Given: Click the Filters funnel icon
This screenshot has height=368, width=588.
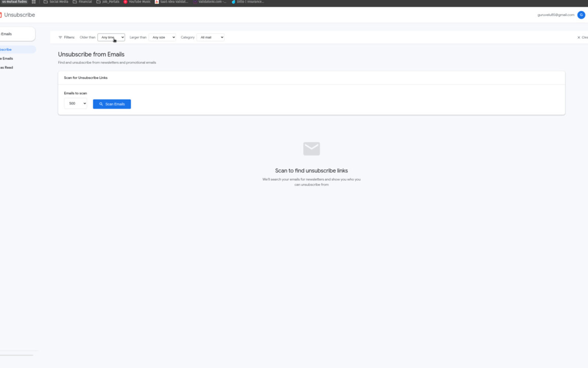Looking at the screenshot, I should [60, 37].
